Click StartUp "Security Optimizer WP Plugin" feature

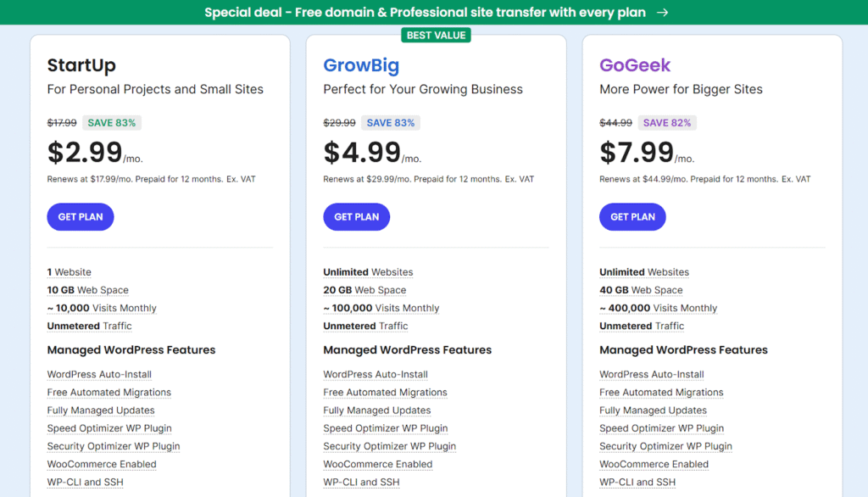point(114,446)
